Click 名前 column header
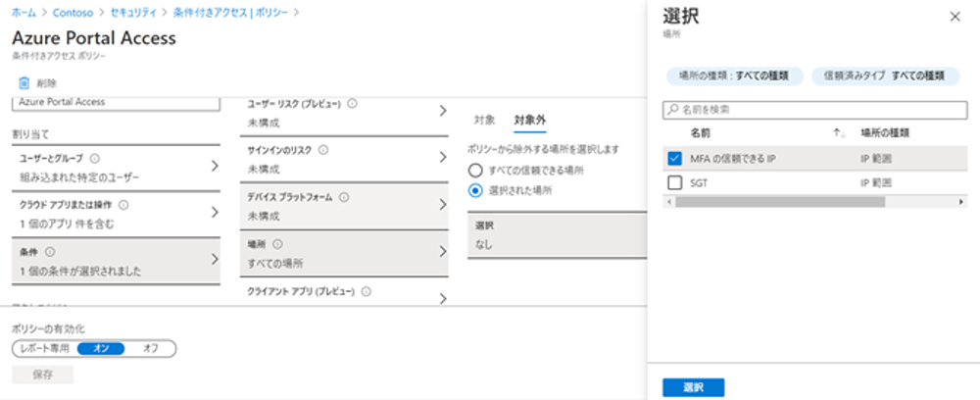Image resolution: width=980 pixels, height=400 pixels. coord(700,133)
